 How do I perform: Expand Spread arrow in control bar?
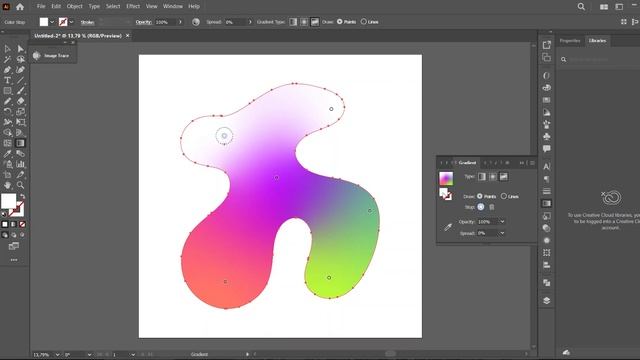click(x=250, y=22)
